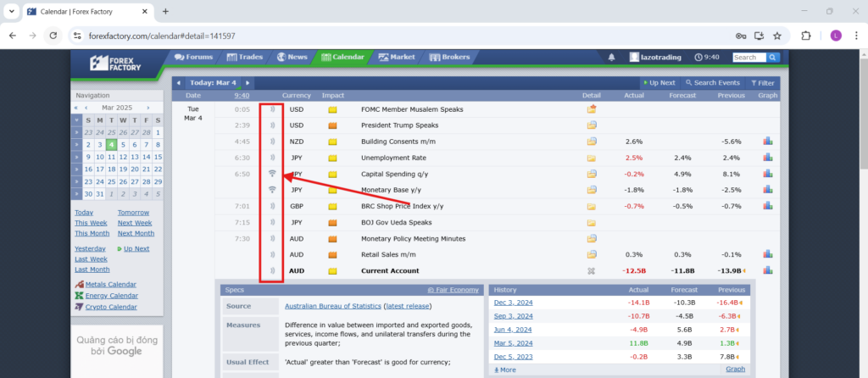Open Yesterday calendar link
Image resolution: width=868 pixels, height=378 pixels.
[90, 249]
